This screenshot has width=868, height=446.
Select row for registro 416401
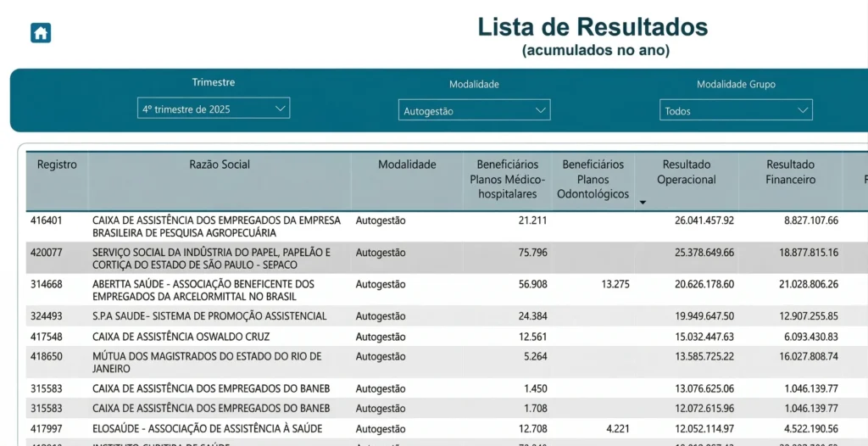[x=47, y=220]
